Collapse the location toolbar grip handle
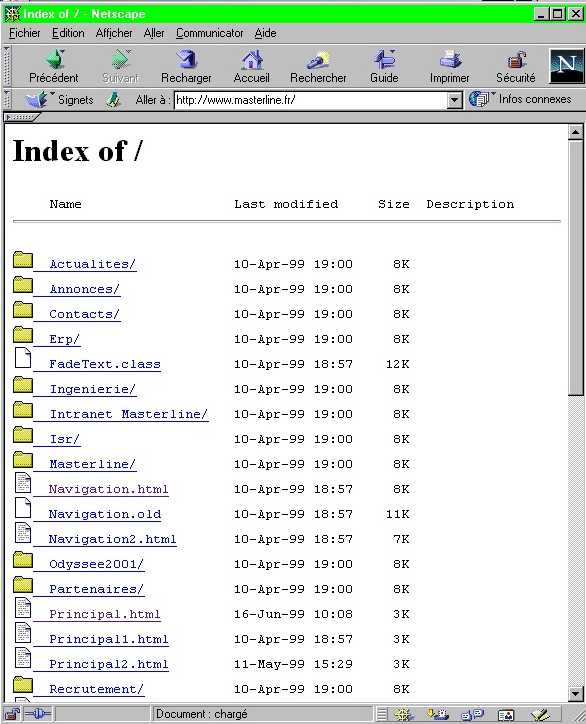 (x=6, y=100)
